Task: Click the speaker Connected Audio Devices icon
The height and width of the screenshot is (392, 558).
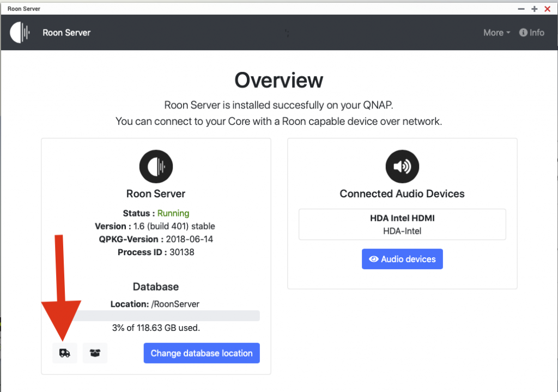Action: 402,166
